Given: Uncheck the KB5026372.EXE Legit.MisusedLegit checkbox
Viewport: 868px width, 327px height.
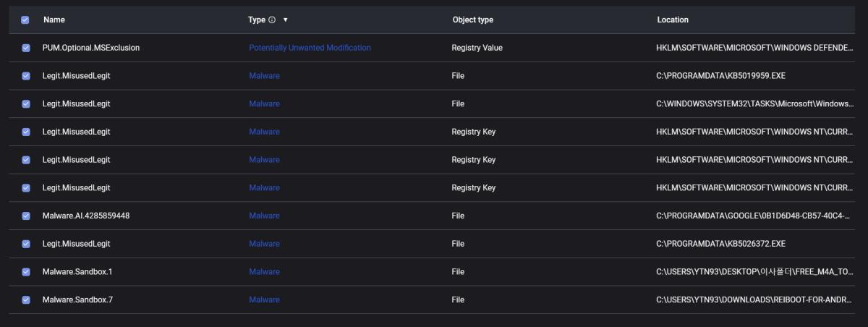Looking at the screenshot, I should click(26, 244).
